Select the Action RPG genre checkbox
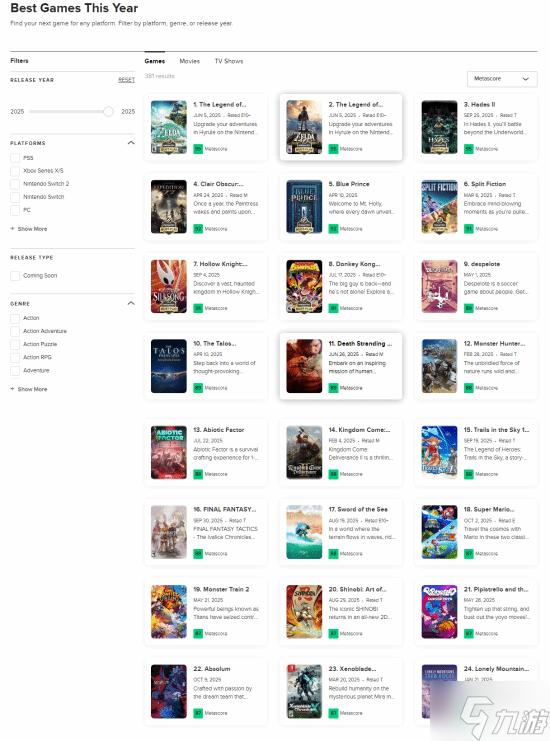Image resolution: width=550 pixels, height=741 pixels. (x=15, y=357)
